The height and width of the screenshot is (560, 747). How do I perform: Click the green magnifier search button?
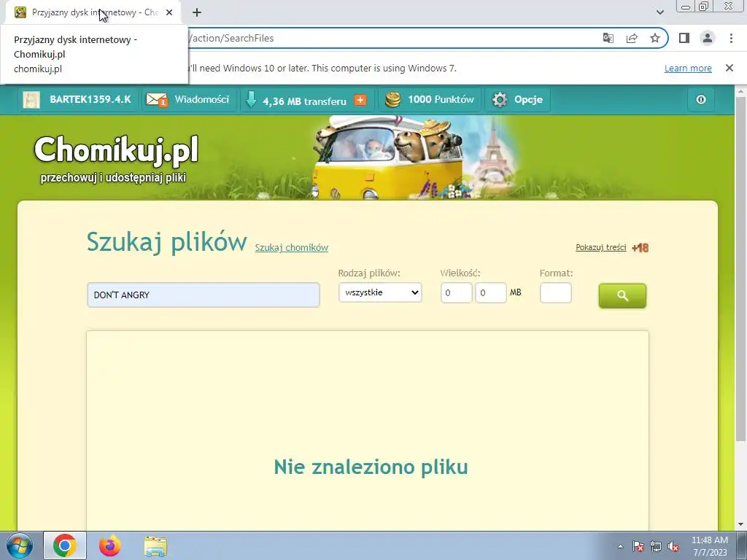click(x=622, y=296)
